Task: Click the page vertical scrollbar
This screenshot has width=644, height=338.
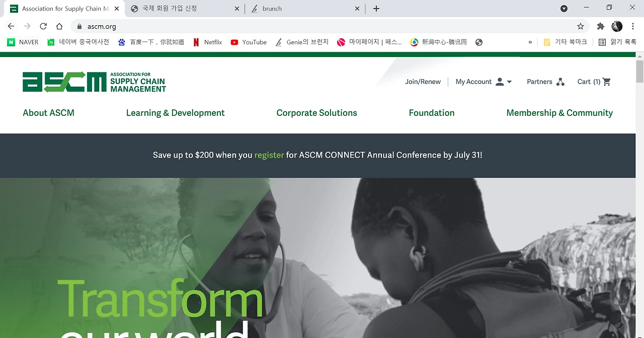Action: (x=639, y=71)
